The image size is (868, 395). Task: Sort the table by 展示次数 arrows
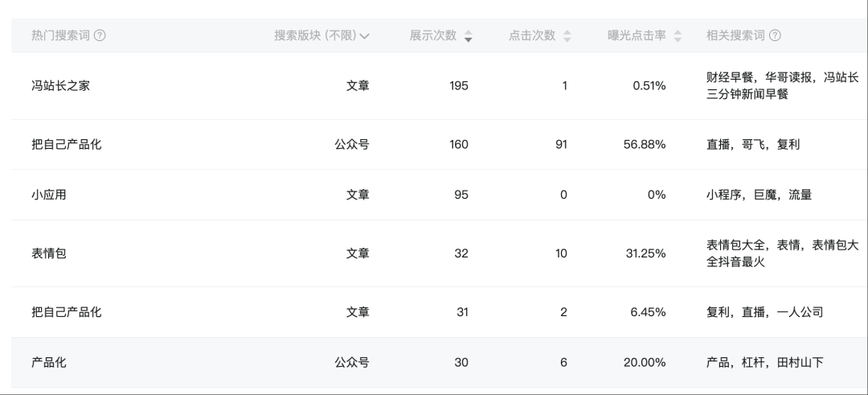coord(469,36)
